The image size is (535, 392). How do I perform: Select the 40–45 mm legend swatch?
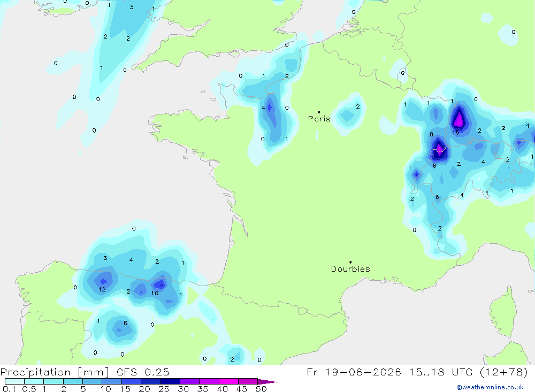tap(228, 381)
